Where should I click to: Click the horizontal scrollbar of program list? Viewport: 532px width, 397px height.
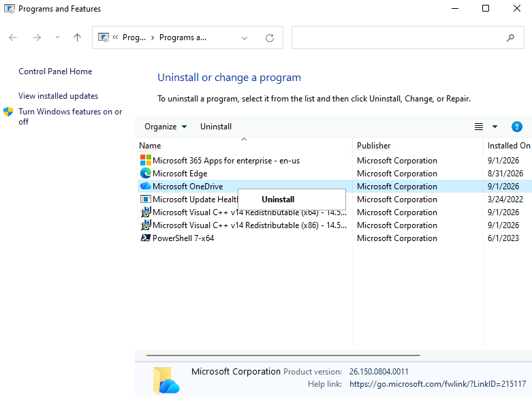283,355
